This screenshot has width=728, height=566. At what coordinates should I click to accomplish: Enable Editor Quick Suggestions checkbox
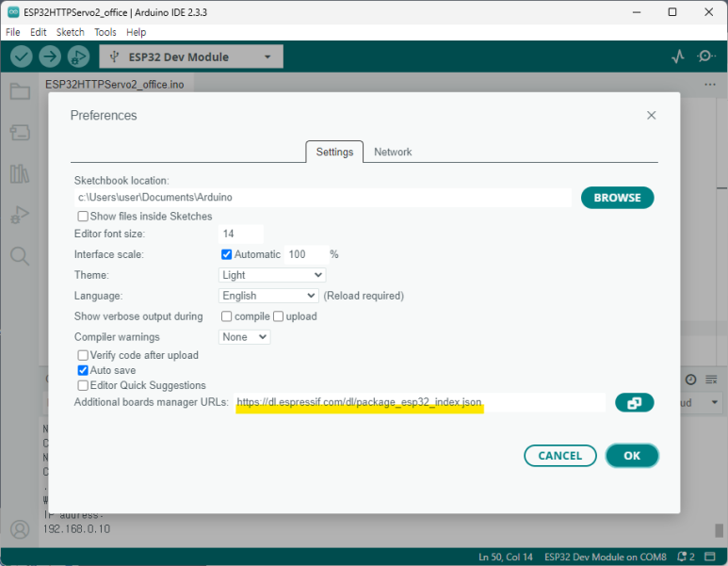pos(83,385)
